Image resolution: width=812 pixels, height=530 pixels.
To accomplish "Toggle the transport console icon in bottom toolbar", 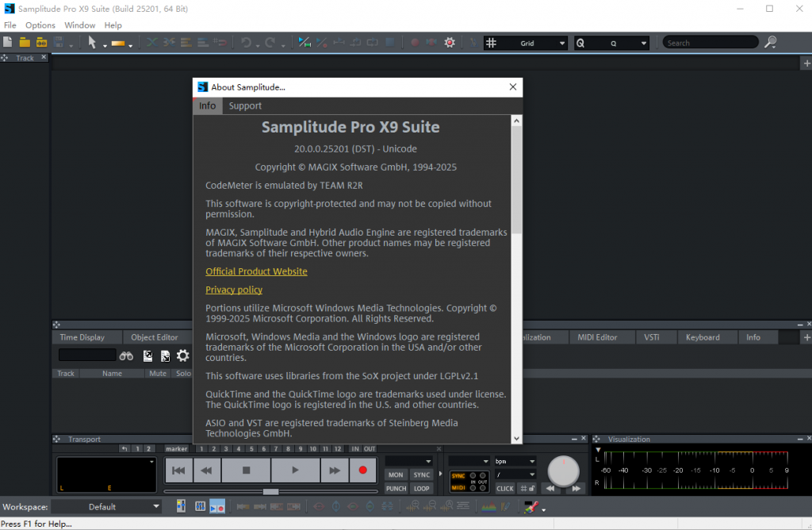I will pos(217,507).
